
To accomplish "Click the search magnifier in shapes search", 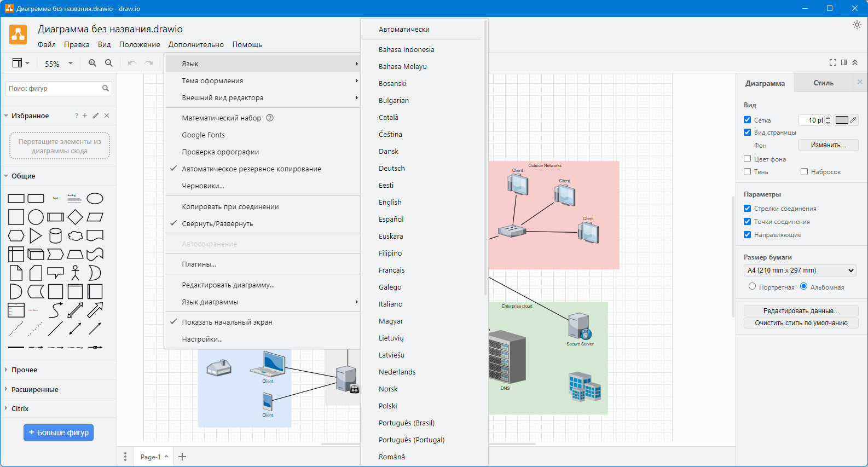I will pos(106,88).
